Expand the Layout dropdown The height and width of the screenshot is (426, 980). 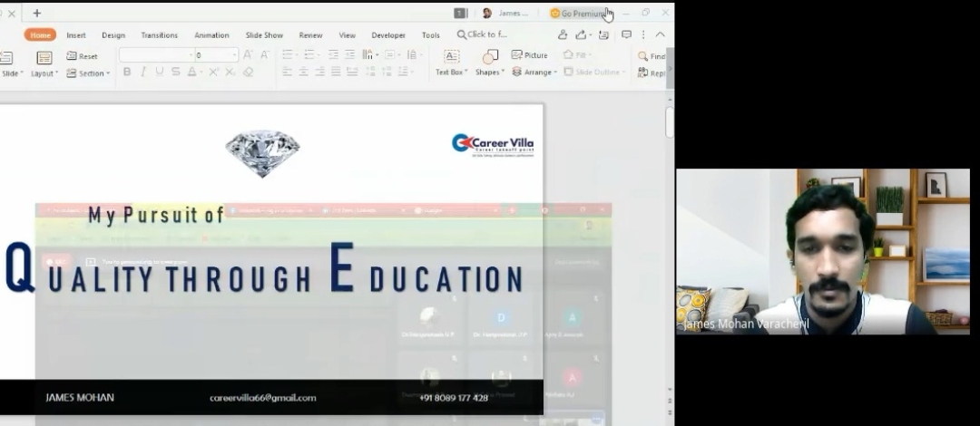pyautogui.click(x=44, y=63)
